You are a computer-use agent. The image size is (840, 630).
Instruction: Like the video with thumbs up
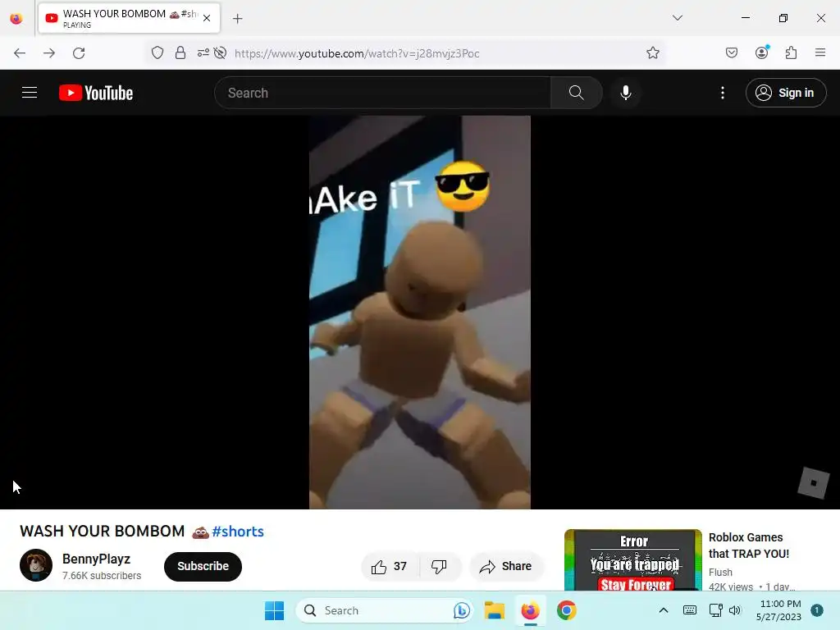[390, 566]
